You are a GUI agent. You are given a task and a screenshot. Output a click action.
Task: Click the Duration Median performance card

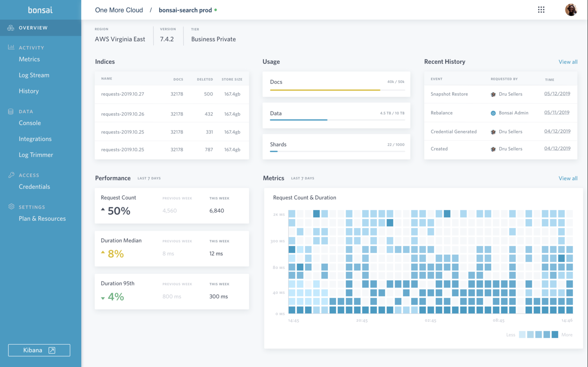pyautogui.click(x=172, y=249)
